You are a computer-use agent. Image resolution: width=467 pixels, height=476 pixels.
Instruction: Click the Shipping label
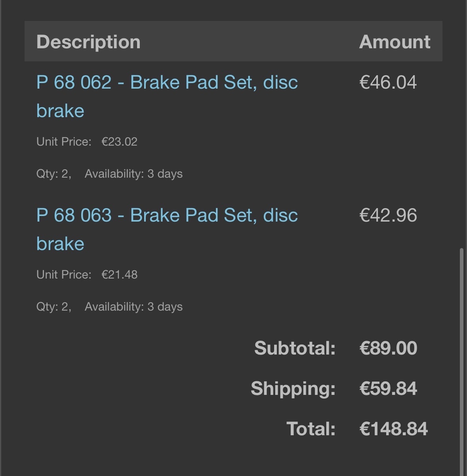point(293,389)
